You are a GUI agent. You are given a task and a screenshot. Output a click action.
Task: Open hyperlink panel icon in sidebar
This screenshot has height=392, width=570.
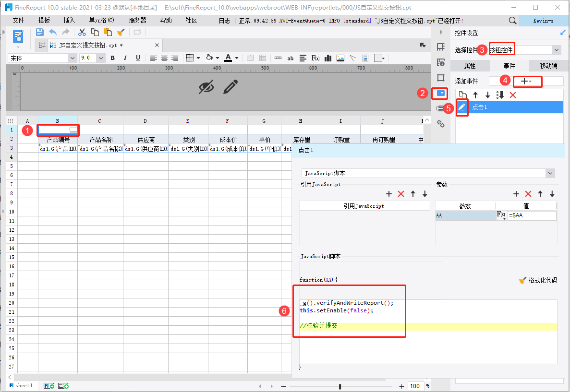[x=441, y=124]
